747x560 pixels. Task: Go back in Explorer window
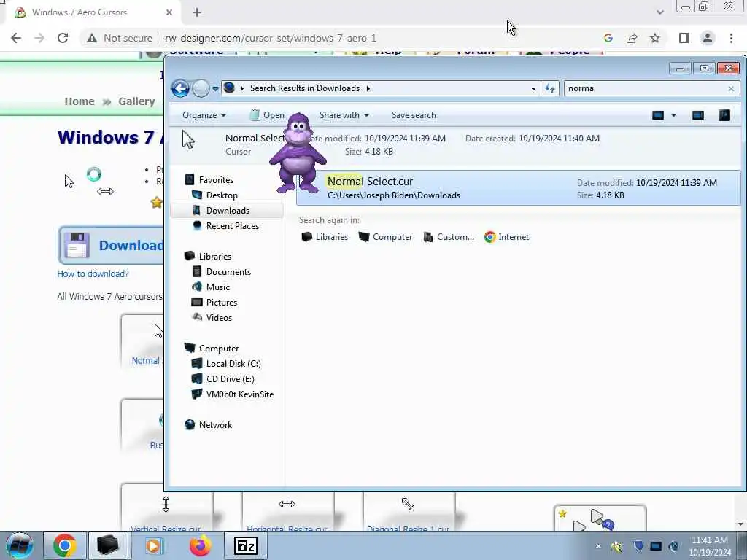[x=180, y=88]
